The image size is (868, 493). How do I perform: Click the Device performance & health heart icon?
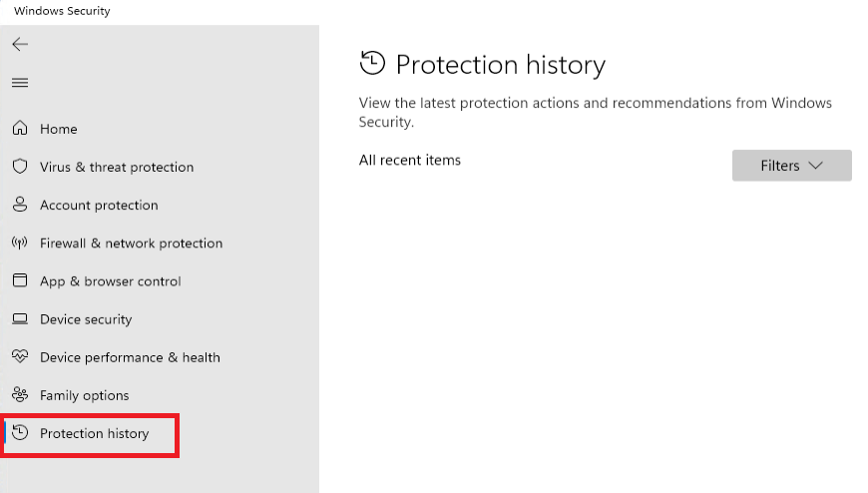[20, 357]
